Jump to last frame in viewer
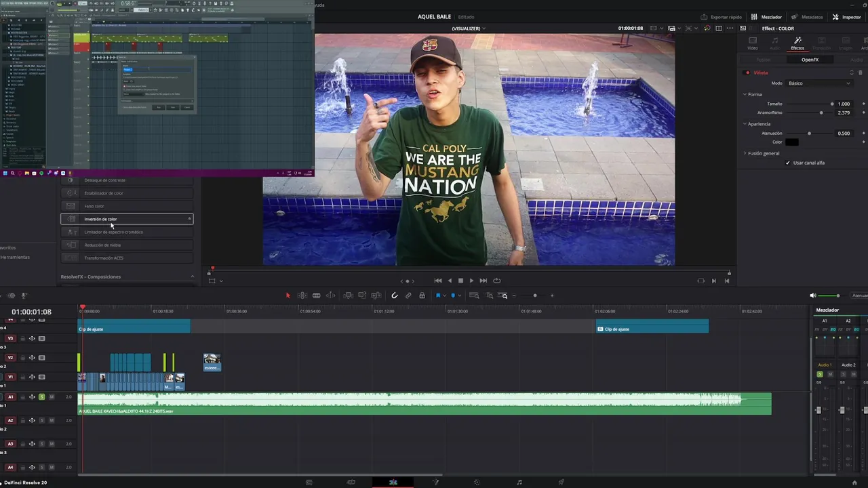 pyautogui.click(x=483, y=281)
